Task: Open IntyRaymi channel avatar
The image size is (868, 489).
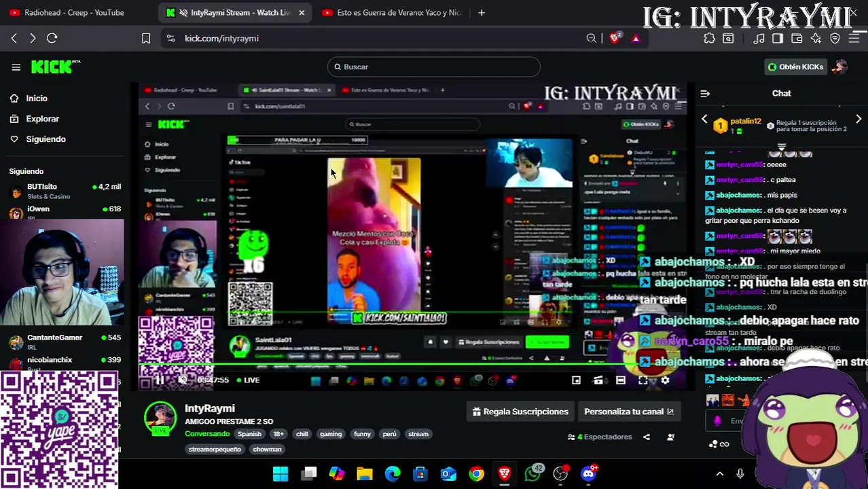Action: [160, 418]
